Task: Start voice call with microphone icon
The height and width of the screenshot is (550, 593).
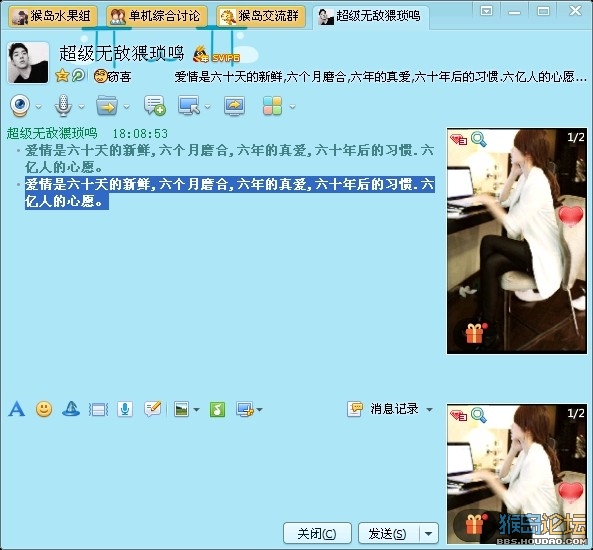Action: (63, 106)
